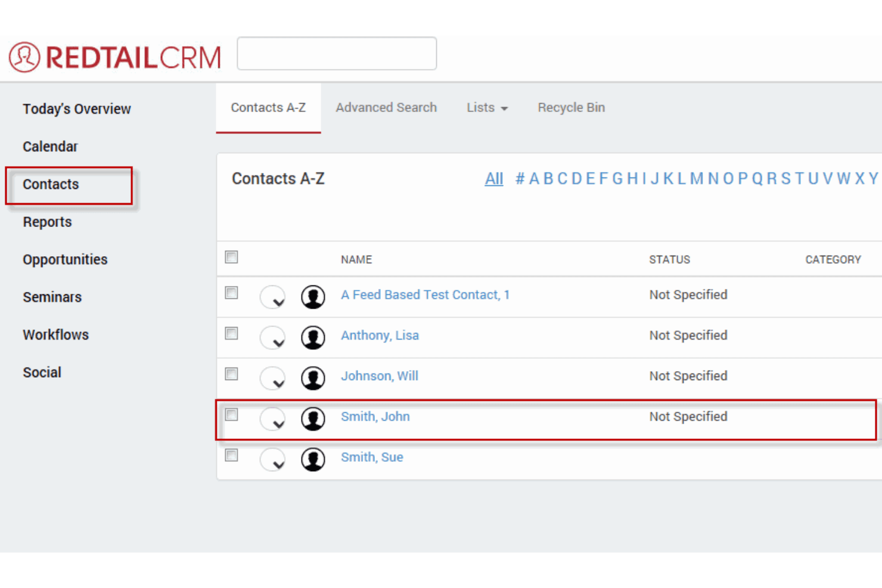Expand actions menu for A Feed Based Test Contact

272,297
